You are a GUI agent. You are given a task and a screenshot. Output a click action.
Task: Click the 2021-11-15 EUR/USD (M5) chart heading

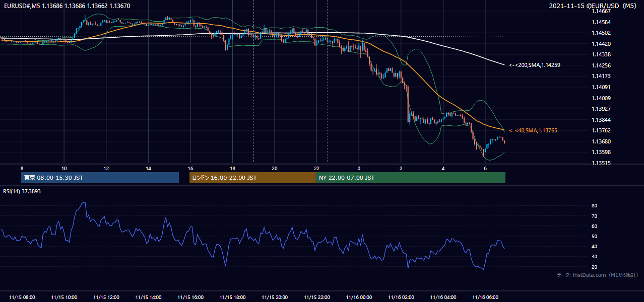point(594,6)
